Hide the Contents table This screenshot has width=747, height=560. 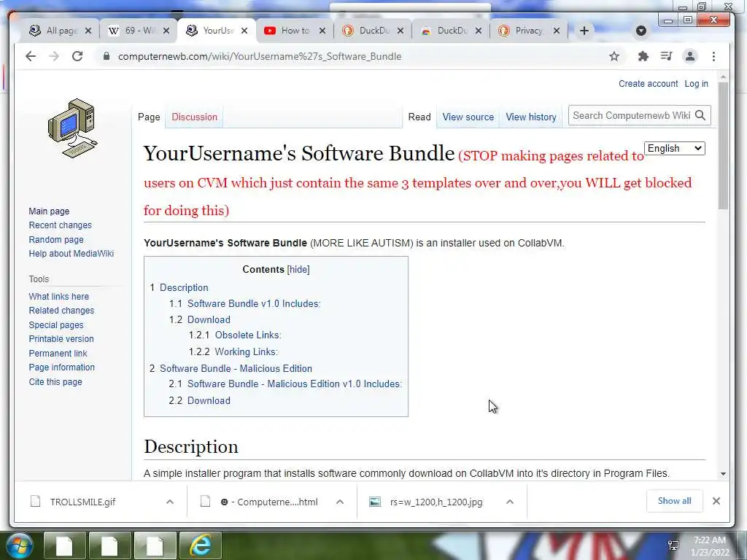pos(298,270)
